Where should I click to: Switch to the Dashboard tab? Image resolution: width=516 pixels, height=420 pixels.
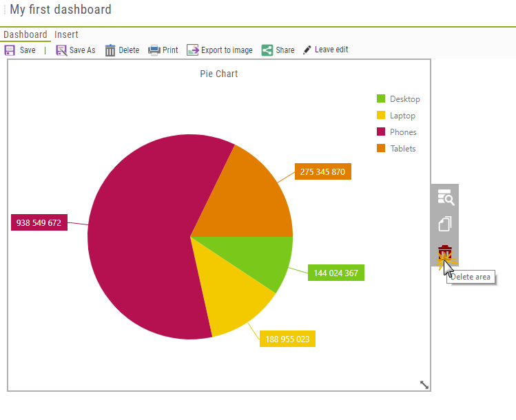coord(25,34)
